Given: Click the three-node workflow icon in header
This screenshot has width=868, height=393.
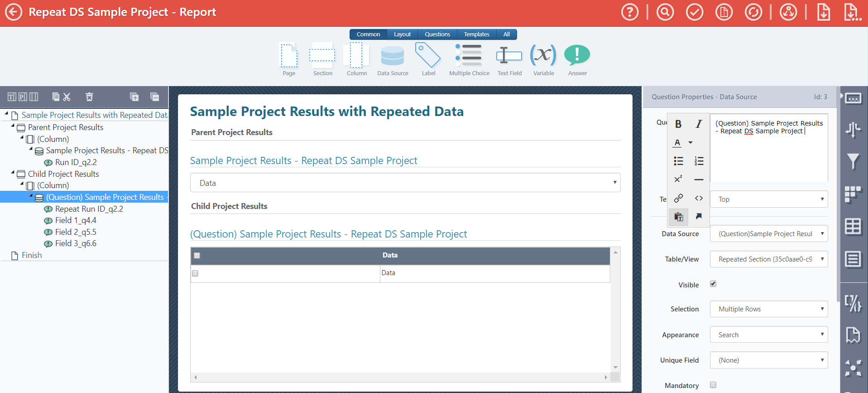Looking at the screenshot, I should point(788,12).
